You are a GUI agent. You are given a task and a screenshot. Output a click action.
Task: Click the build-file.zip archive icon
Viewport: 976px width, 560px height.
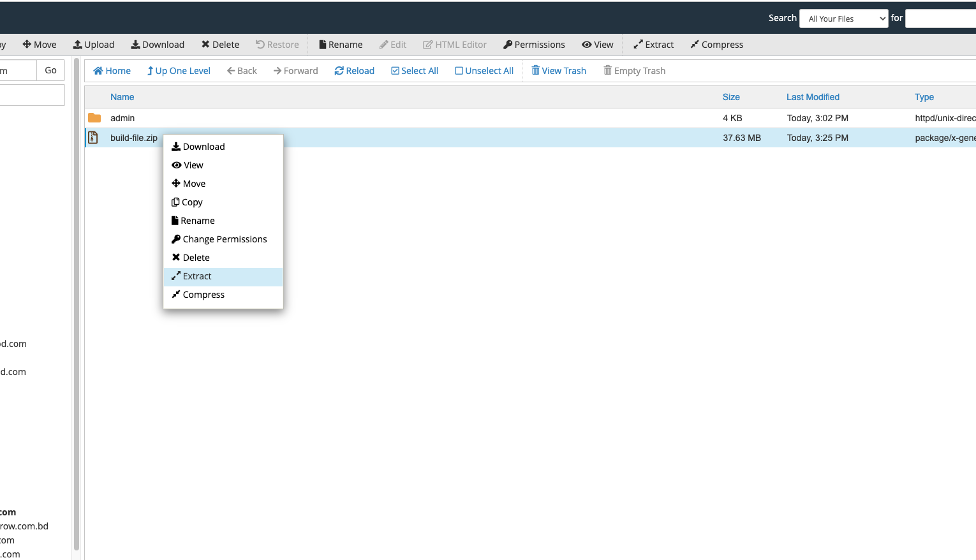tap(93, 138)
